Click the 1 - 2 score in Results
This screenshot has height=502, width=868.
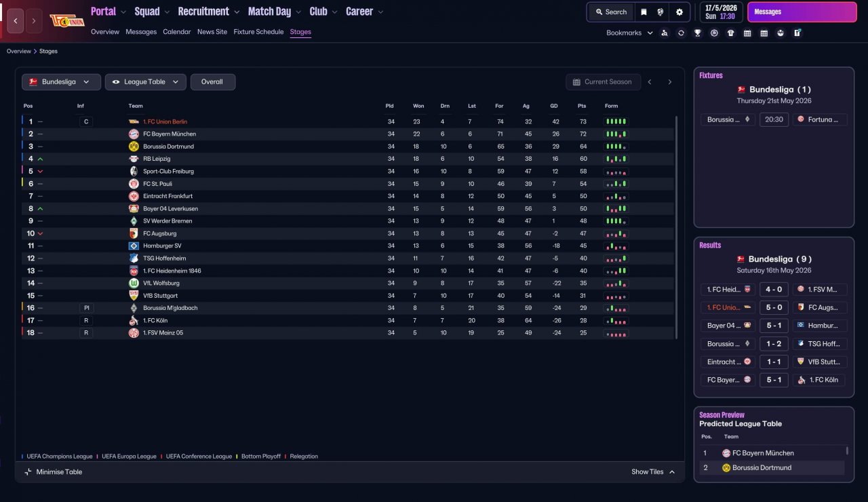774,344
